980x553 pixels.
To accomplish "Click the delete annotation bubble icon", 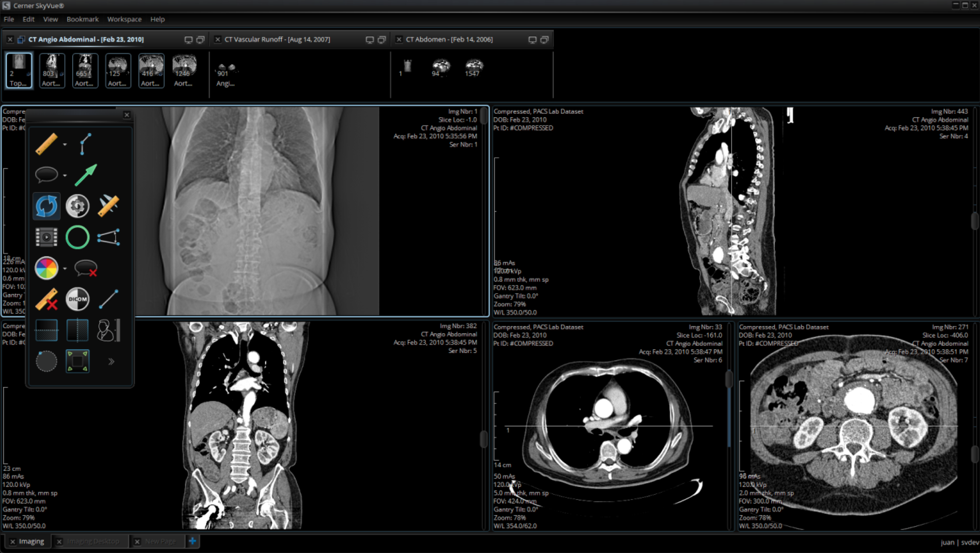I will click(86, 268).
